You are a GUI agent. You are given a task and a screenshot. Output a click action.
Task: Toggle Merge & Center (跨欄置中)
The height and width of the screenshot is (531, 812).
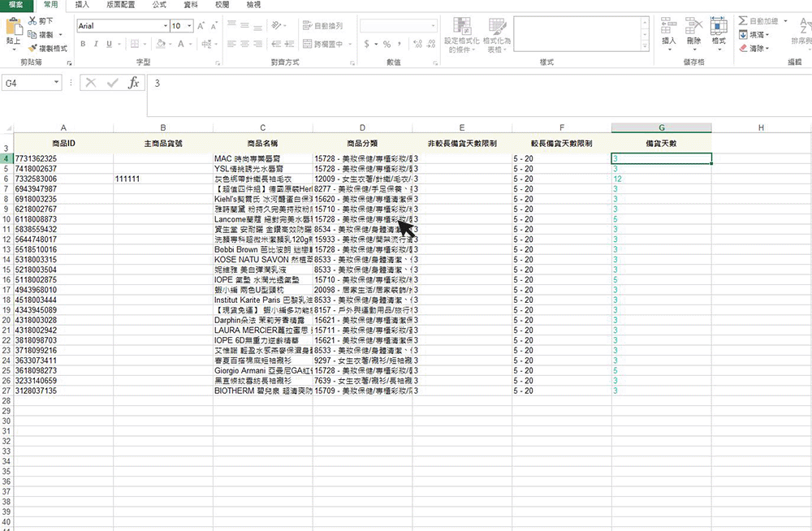coord(322,44)
